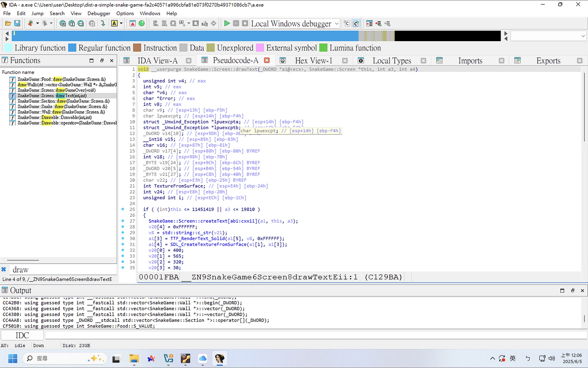Click the yellow text search 'A' icon
The image size is (588, 368).
[114, 24]
